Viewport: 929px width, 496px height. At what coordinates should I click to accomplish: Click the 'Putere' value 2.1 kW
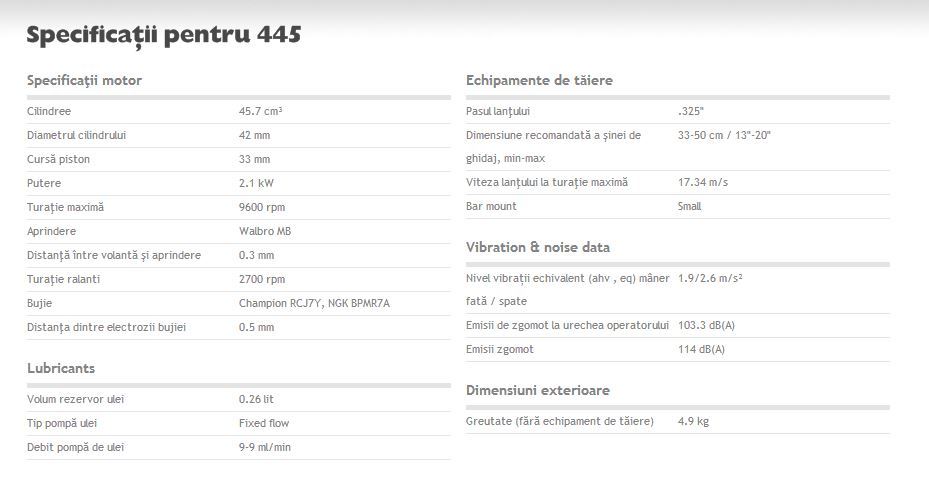click(254, 183)
